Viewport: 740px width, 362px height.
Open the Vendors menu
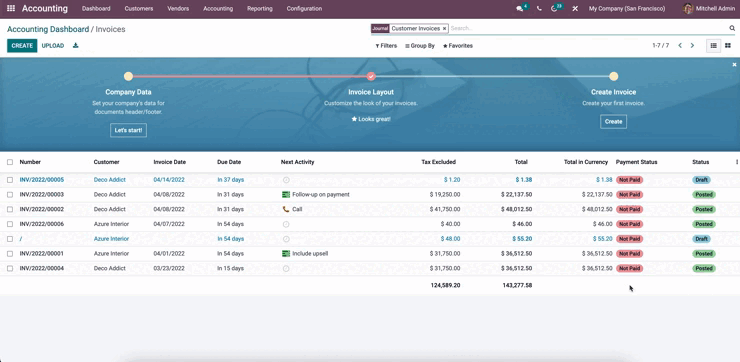point(178,8)
